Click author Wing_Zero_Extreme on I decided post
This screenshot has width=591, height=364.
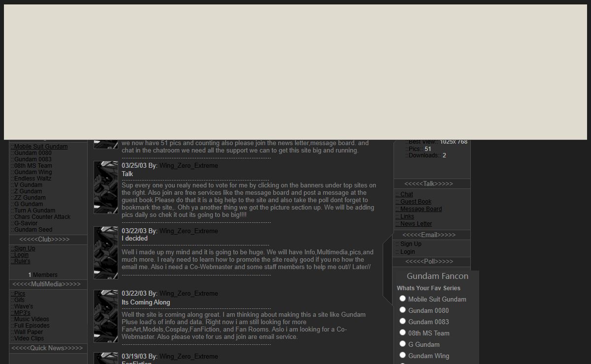pyautogui.click(x=189, y=231)
